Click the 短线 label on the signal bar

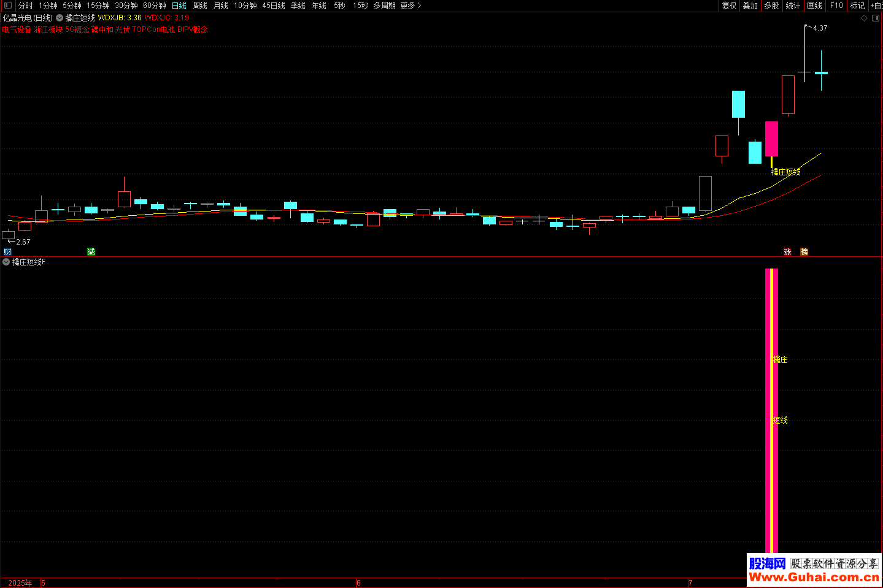(781, 421)
